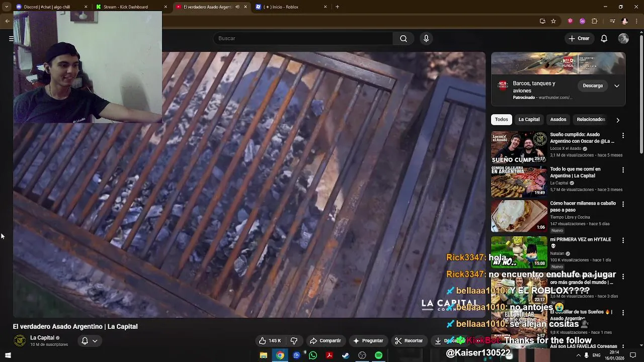Open WhatsApp from the taskbar
This screenshot has height=362, width=644.
pos(313,355)
